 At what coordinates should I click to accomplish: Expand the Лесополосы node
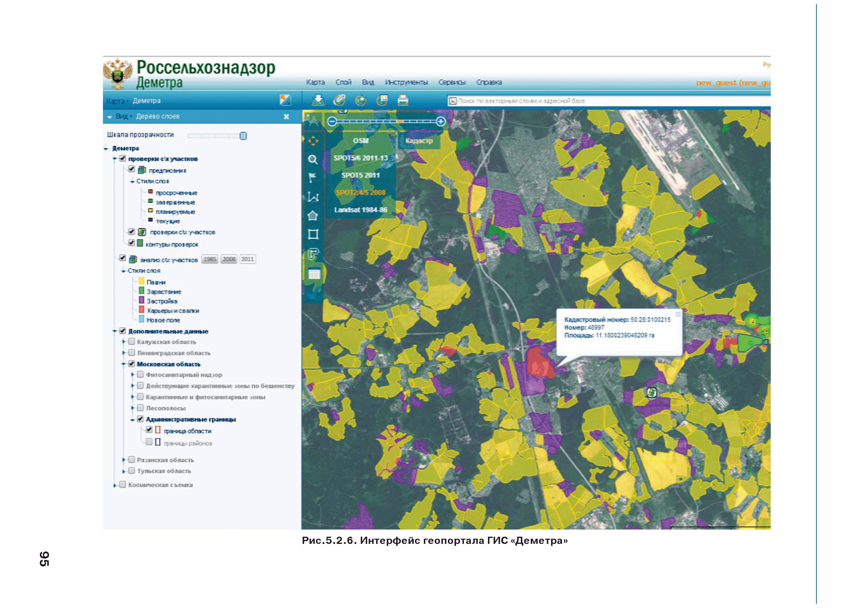(133, 408)
